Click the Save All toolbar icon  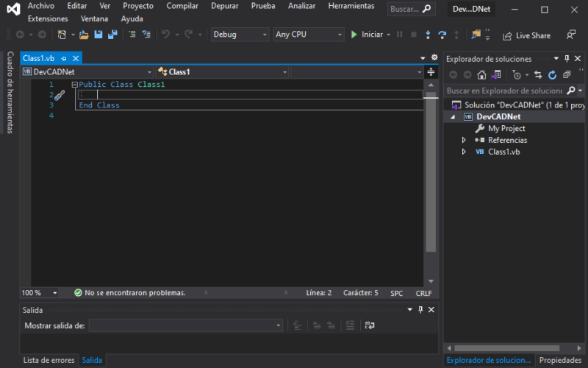tap(112, 35)
